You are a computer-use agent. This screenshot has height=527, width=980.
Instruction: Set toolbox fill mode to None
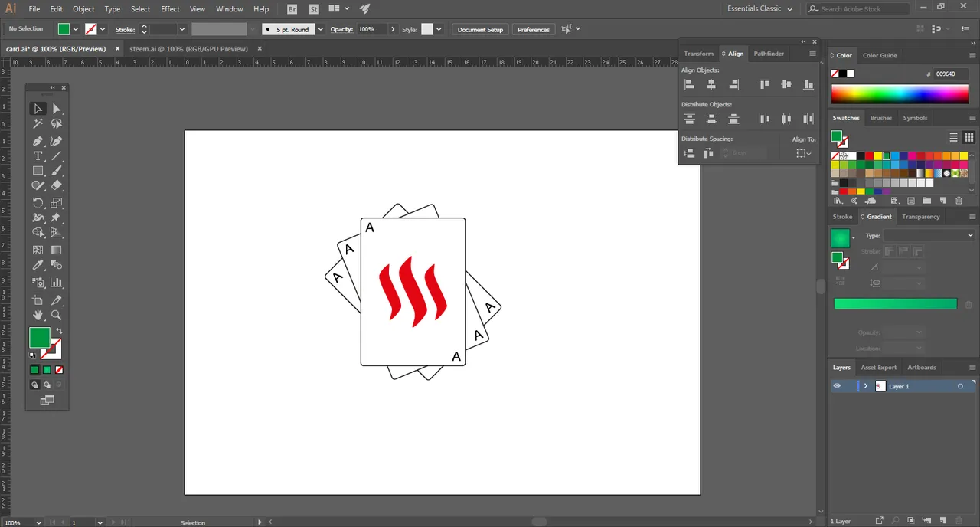click(59, 370)
